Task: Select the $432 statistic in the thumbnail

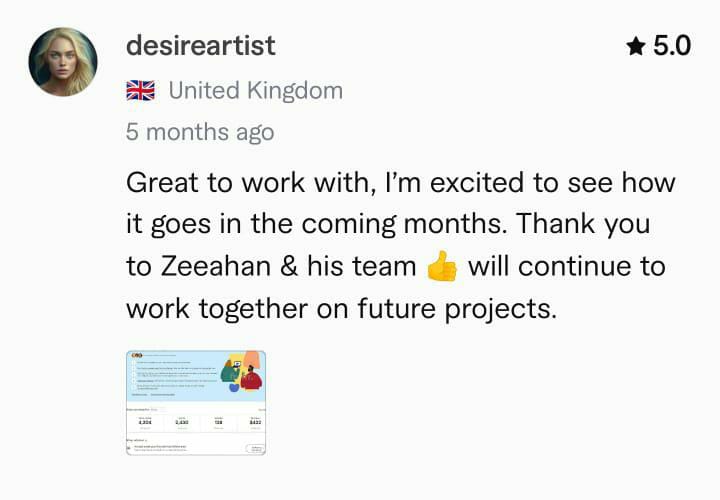Action: click(255, 422)
